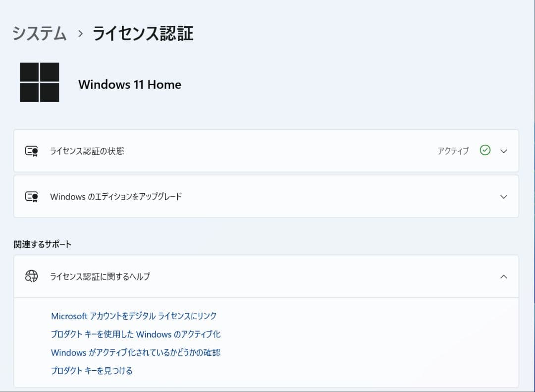535x392 pixels.
Task: Click the globe help icon for ライセンス認証に関するヘルプ
Action: click(x=31, y=277)
